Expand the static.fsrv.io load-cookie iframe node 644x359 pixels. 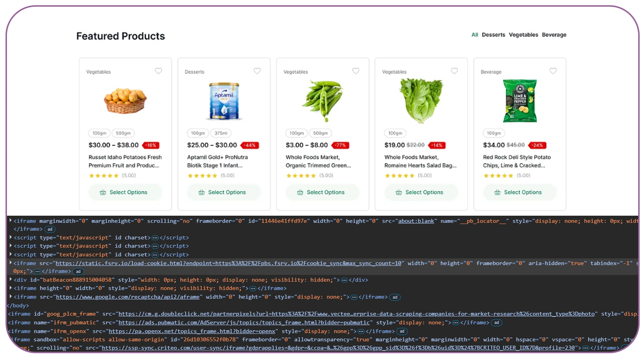(11, 263)
